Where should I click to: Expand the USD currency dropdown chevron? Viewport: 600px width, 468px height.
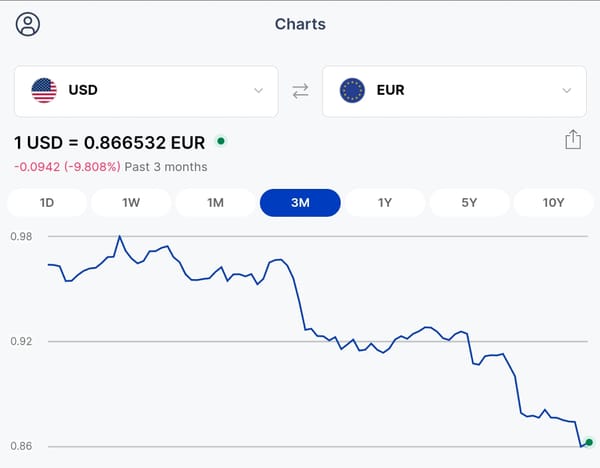point(259,91)
